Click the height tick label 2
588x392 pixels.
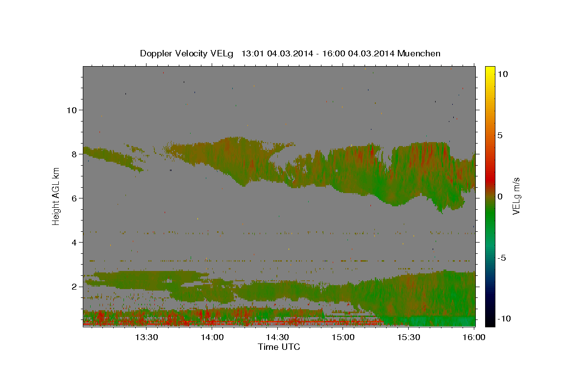pyautogui.click(x=74, y=286)
